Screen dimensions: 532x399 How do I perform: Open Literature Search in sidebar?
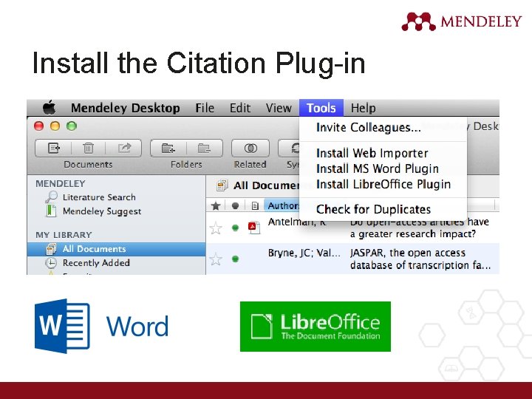(x=99, y=197)
